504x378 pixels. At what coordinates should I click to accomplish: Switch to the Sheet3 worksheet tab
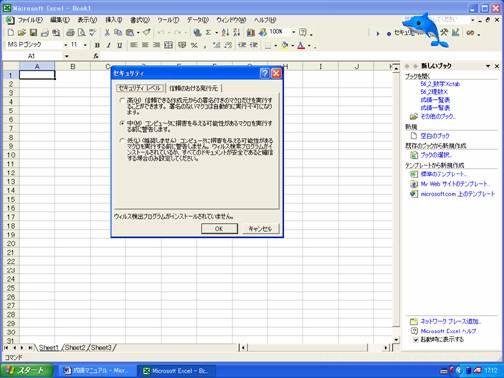point(101,348)
